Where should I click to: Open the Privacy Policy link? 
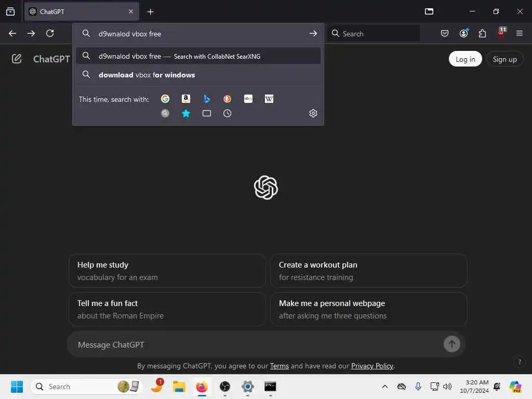[x=372, y=366]
